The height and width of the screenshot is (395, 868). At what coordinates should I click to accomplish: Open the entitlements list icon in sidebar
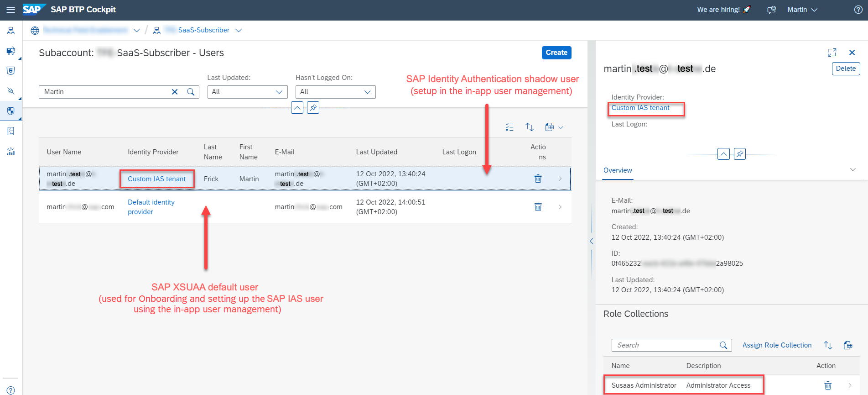[x=11, y=131]
